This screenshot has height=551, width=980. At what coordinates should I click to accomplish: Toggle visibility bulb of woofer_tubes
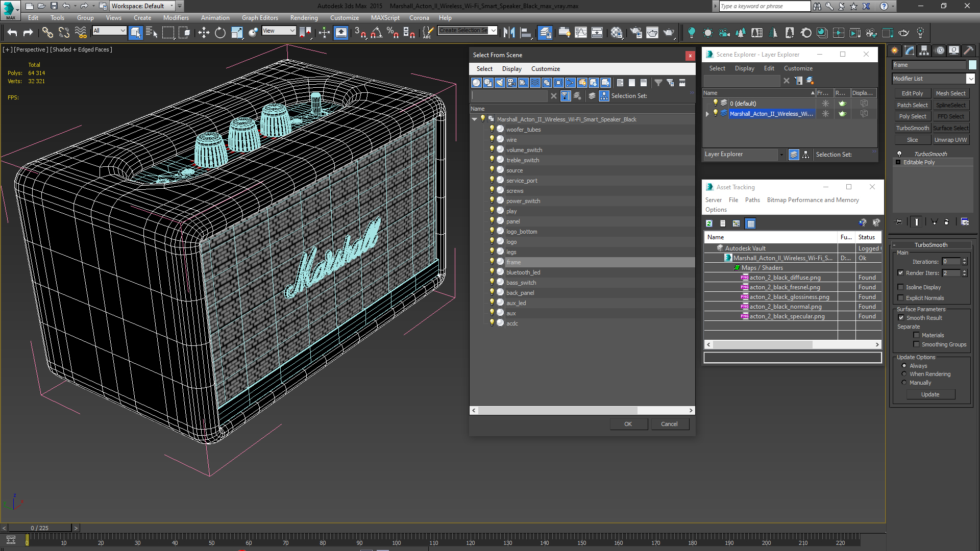(492, 129)
